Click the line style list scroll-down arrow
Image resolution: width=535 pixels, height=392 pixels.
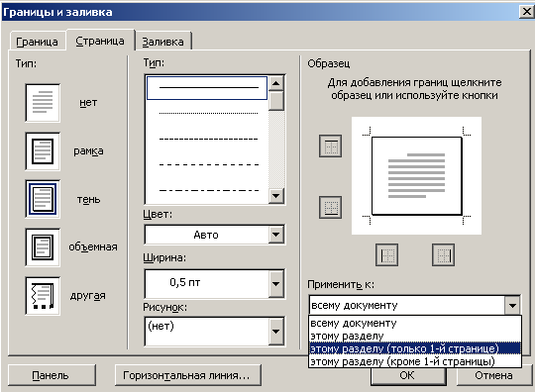pyautogui.click(x=276, y=196)
